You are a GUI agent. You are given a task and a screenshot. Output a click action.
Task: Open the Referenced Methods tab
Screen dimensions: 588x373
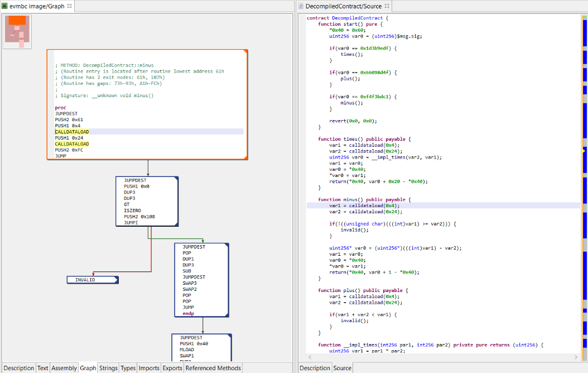point(213,368)
